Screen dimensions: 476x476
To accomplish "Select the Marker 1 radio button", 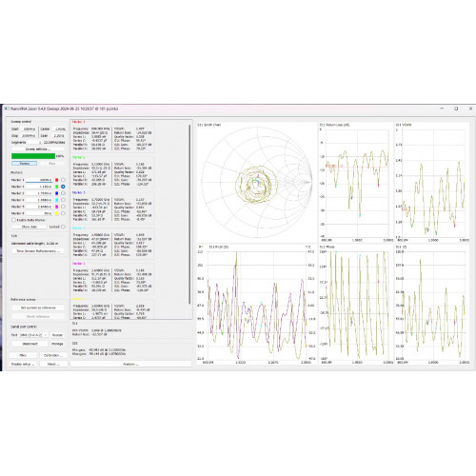I will coord(63,180).
